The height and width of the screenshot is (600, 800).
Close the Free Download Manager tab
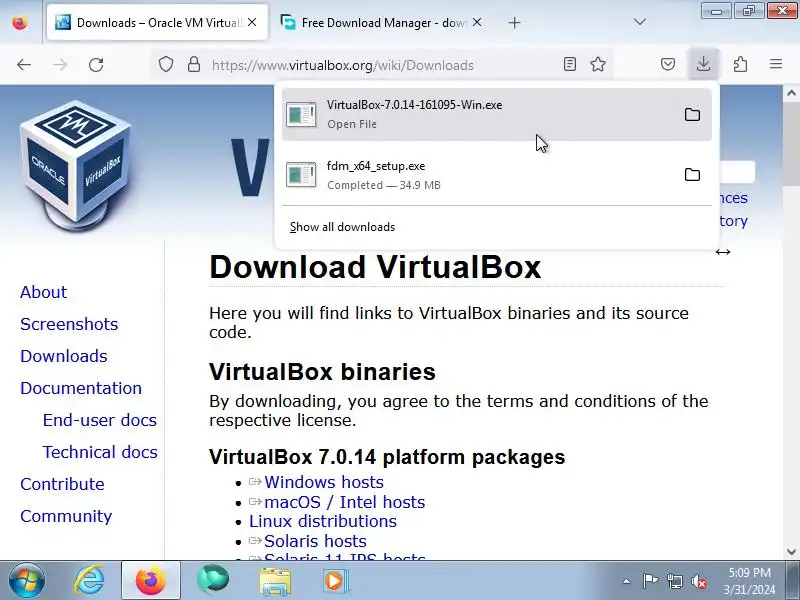[477, 22]
